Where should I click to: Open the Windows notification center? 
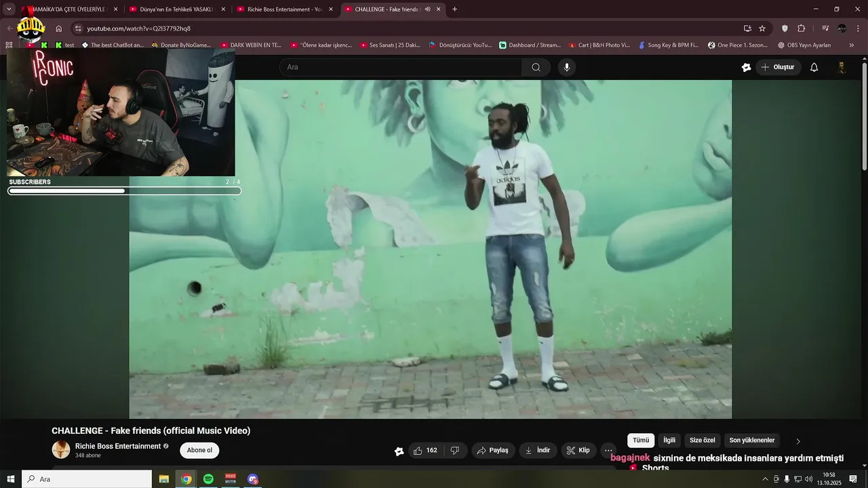tap(853, 479)
